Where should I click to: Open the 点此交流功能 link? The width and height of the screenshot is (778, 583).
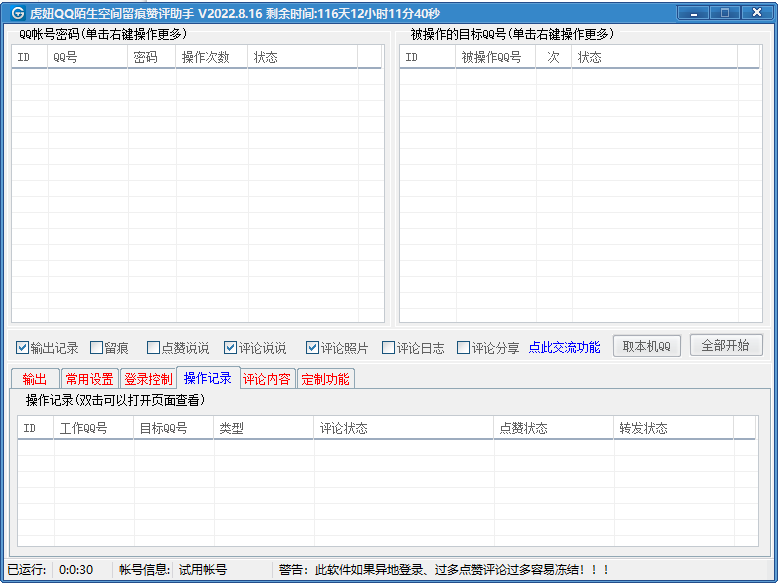click(x=564, y=347)
